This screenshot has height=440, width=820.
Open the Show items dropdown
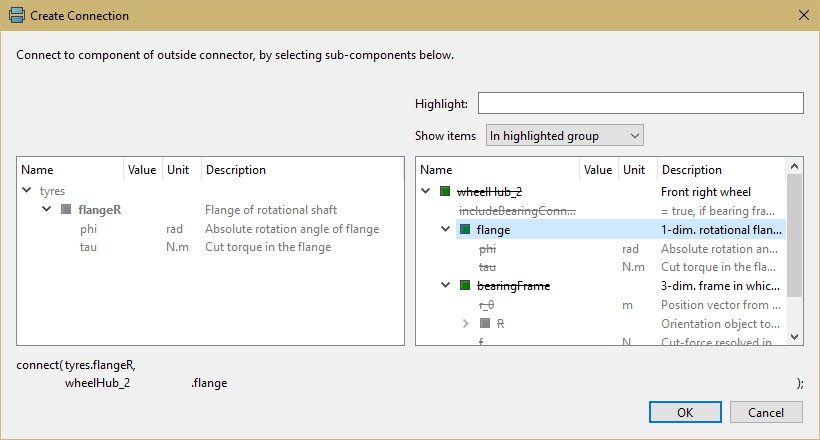(x=564, y=136)
